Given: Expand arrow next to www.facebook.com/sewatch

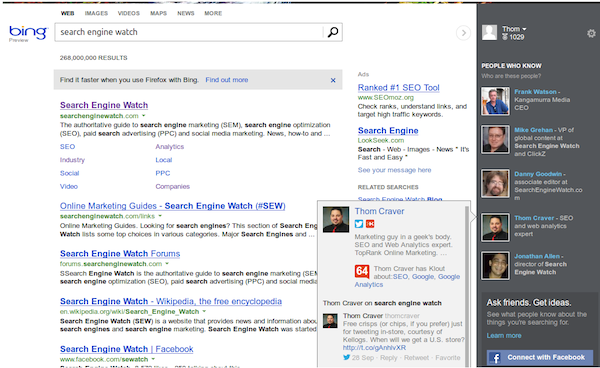Looking at the screenshot, I should point(153,359).
